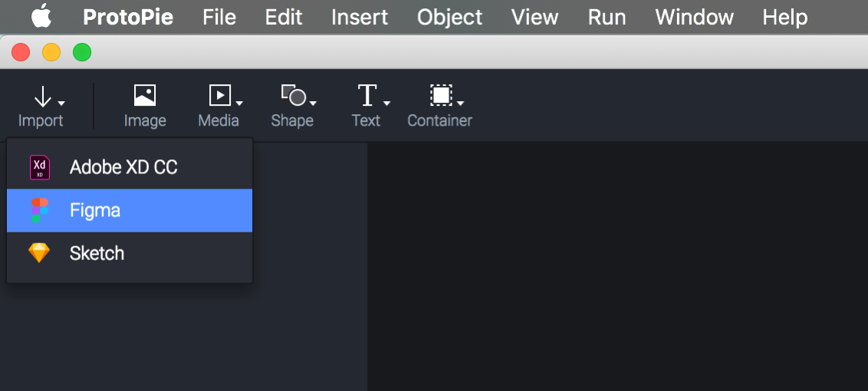Open the Run menu

tap(607, 17)
